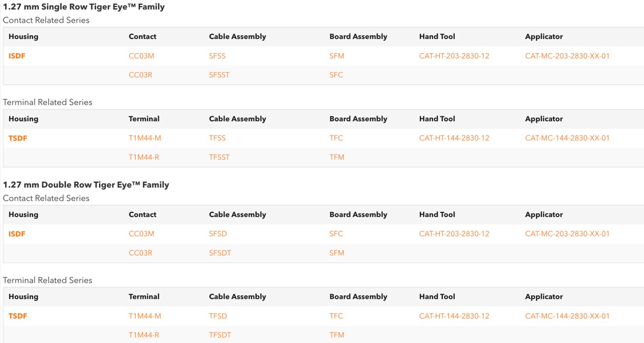Image resolution: width=644 pixels, height=343 pixels.
Task: Open the CC03M contact in Single Row table
Action: [x=142, y=56]
